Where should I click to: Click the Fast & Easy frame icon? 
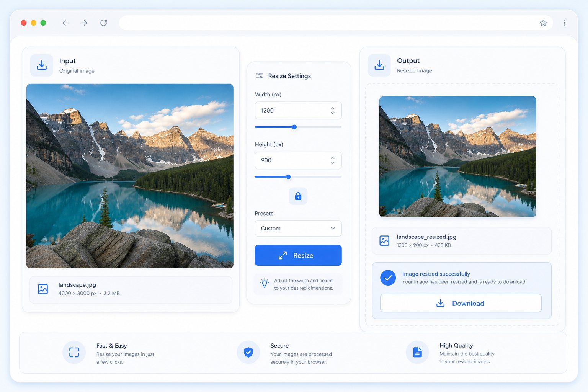[74, 352]
